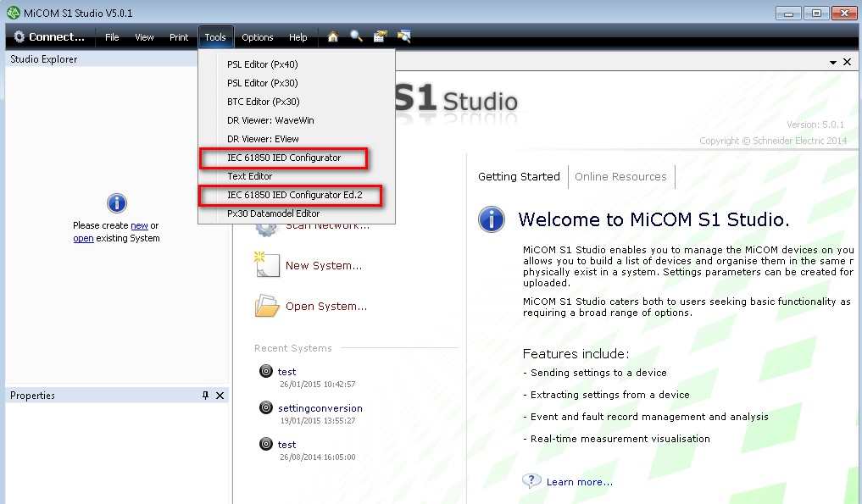The image size is (862, 504).
Task: Switch to Getting Started tab
Action: click(519, 176)
